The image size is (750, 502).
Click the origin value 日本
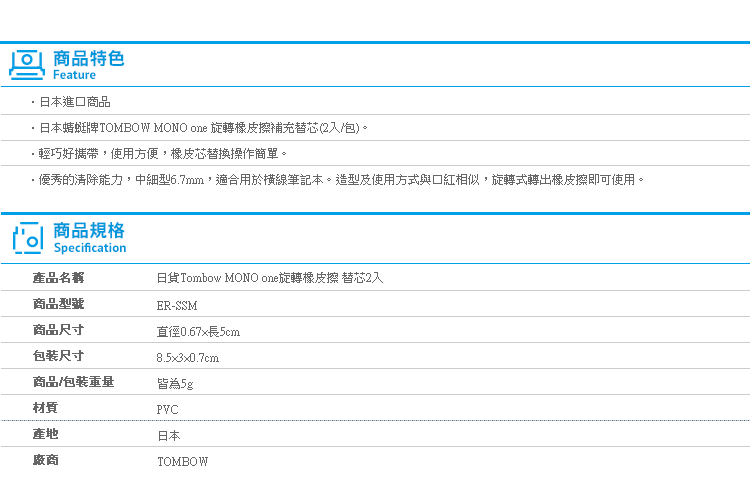169,436
